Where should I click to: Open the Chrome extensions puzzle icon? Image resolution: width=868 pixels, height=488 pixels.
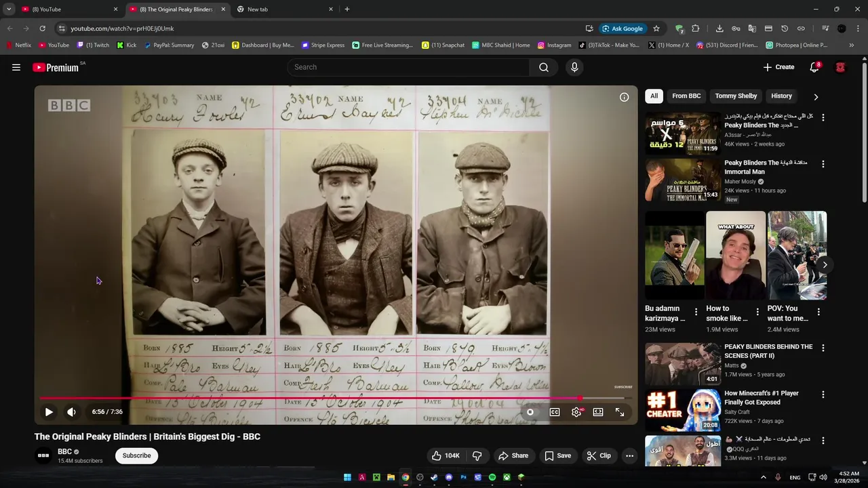pos(696,28)
